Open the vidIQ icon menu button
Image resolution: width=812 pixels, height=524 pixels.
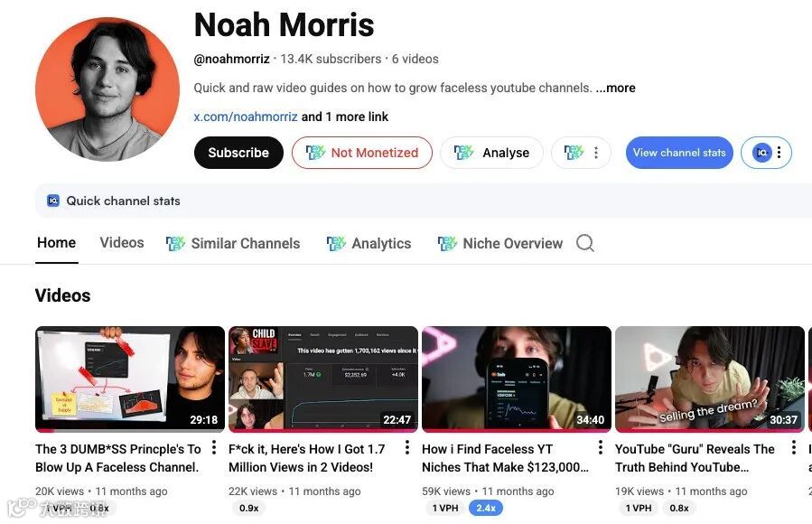click(x=767, y=153)
